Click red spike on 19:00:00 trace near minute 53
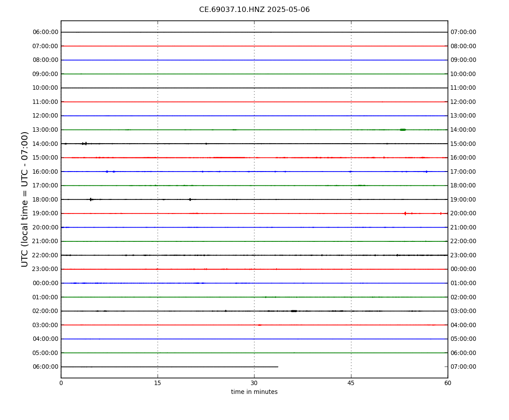This screenshot has height=420, width=509. [x=405, y=214]
